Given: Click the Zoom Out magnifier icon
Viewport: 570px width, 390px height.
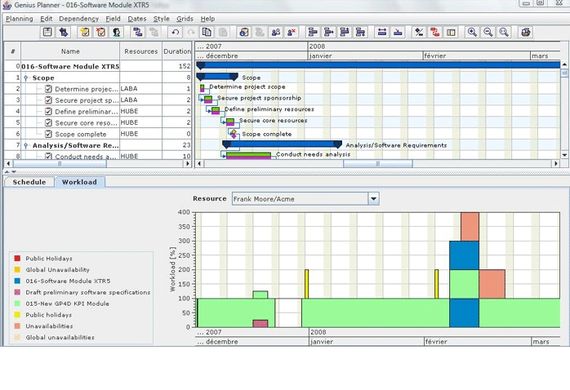Looking at the screenshot, I should point(488,32).
